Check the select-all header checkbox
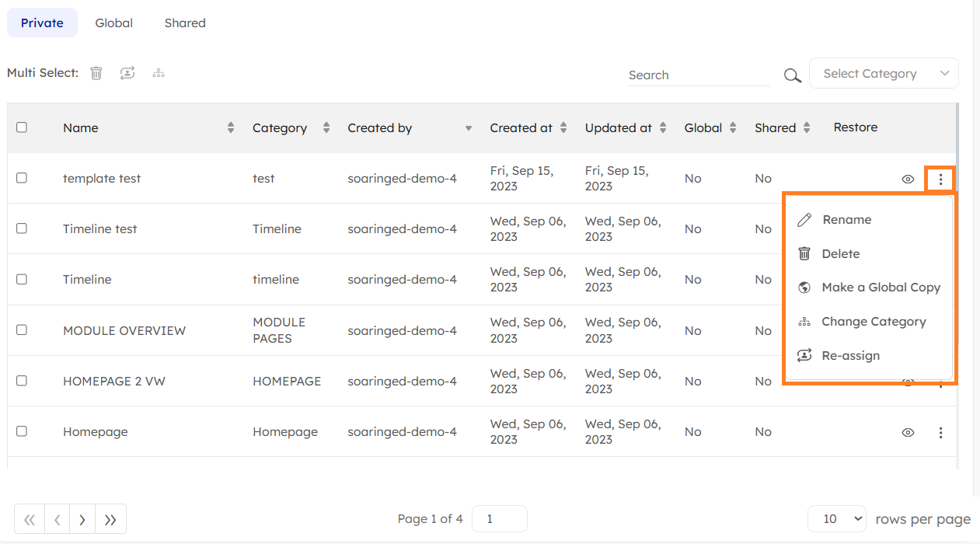Image resolution: width=980 pixels, height=544 pixels. [22, 127]
